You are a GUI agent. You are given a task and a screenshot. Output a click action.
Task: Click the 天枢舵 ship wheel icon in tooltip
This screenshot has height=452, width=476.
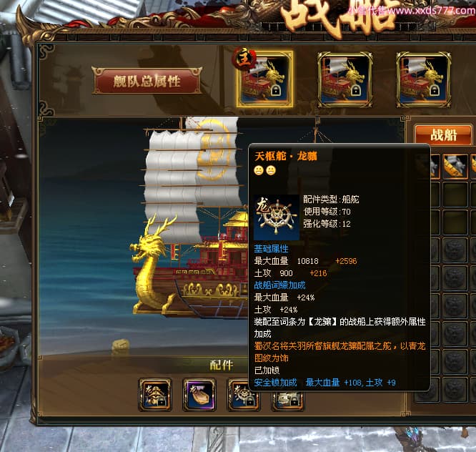coord(277,217)
